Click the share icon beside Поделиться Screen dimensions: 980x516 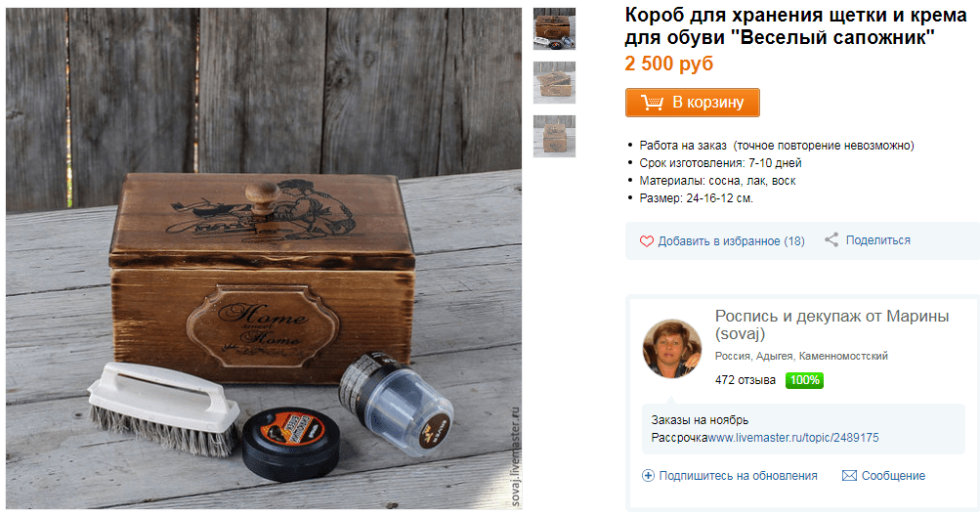coord(831,239)
